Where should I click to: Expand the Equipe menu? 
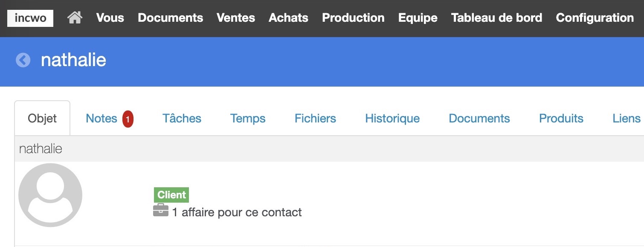pyautogui.click(x=418, y=18)
